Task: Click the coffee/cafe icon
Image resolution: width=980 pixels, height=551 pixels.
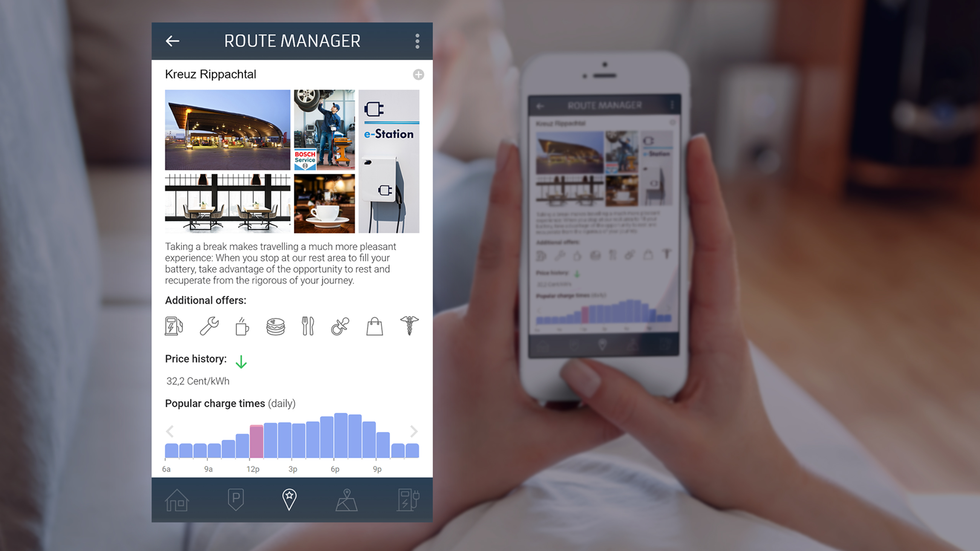Action: click(242, 326)
